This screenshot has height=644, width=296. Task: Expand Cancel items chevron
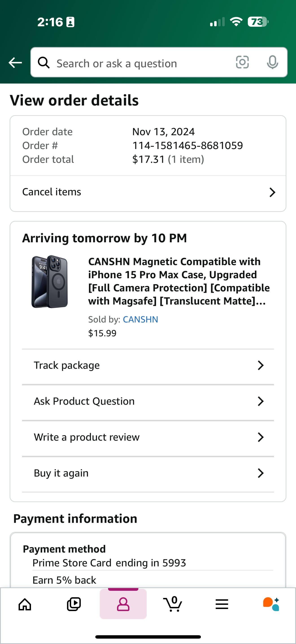[x=272, y=192]
